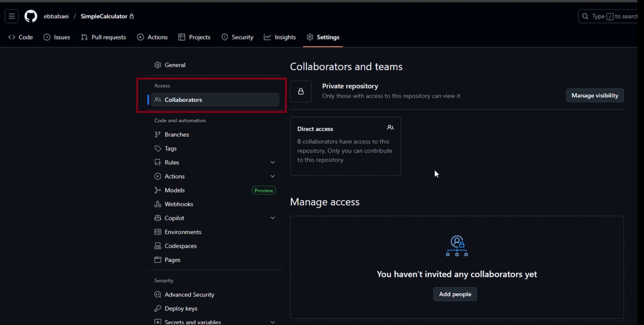
Task: Open the hamburger navigation menu
Action: tap(12, 16)
